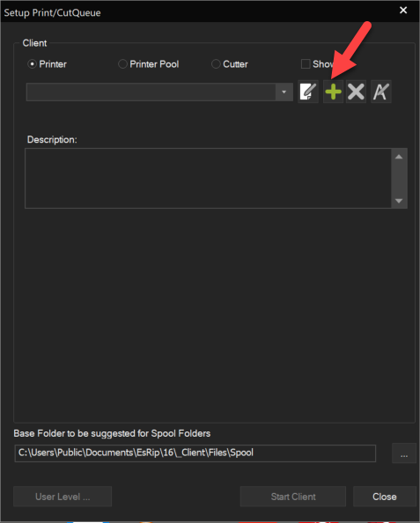
Task: Click the Close button
Action: 384,497
